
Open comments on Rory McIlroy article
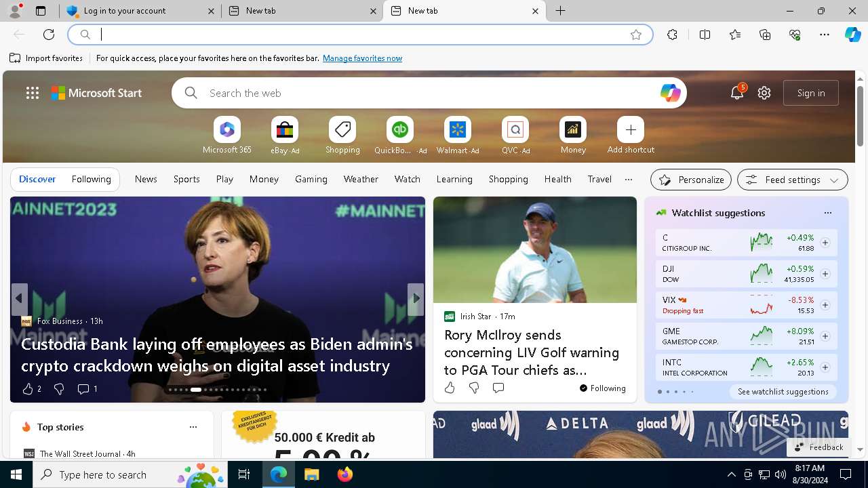pyautogui.click(x=498, y=388)
